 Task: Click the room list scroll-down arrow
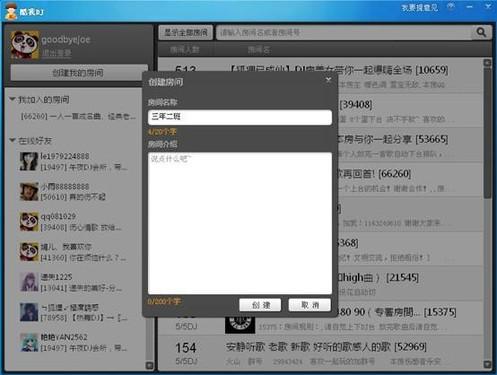[487, 364]
